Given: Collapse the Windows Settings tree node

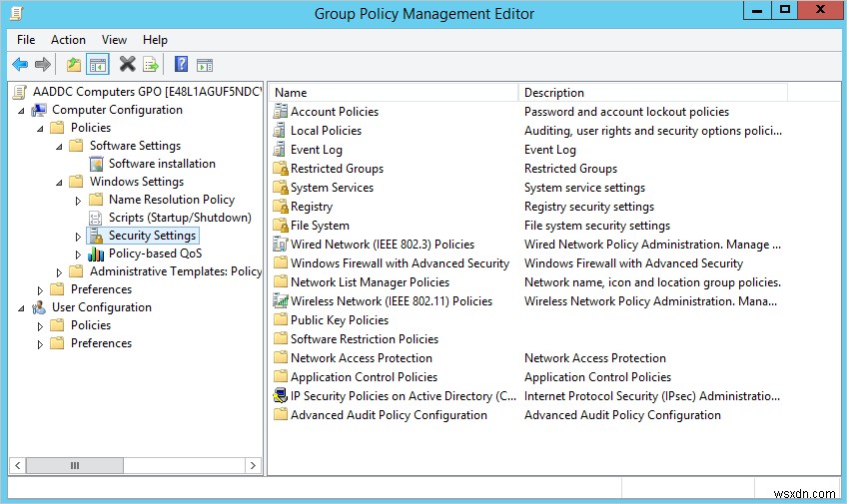Looking at the screenshot, I should 60,183.
